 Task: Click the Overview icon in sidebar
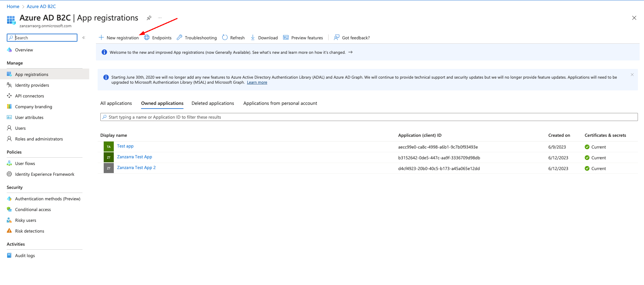(x=9, y=50)
